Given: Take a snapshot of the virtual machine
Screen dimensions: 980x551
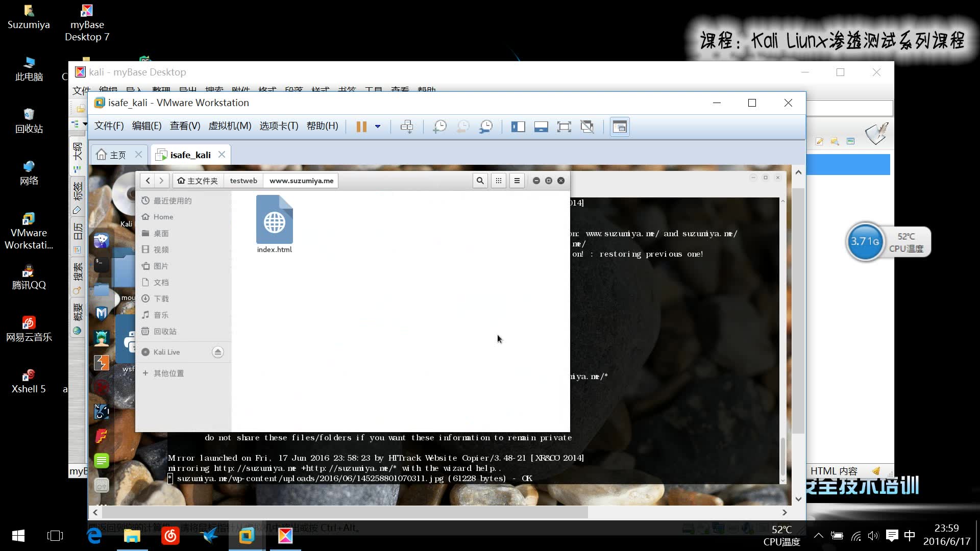Looking at the screenshot, I should (x=439, y=127).
